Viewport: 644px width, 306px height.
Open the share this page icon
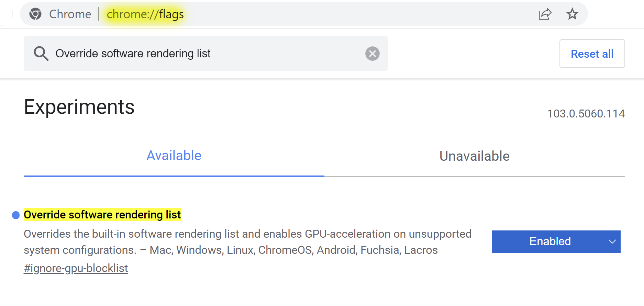[545, 14]
